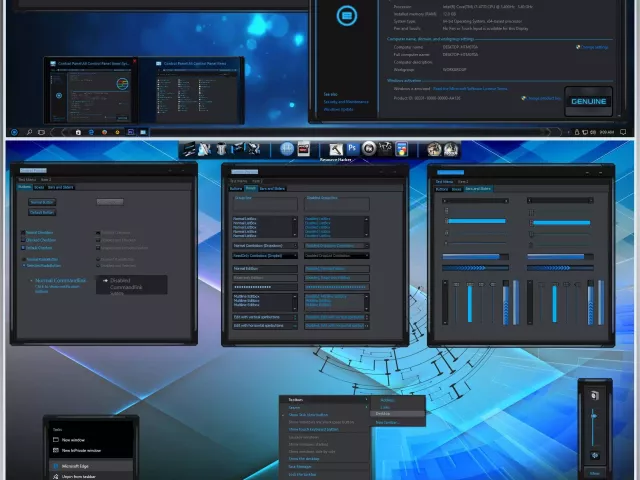Adjust the volume flyout slider handle
The image size is (640, 480).
coord(594,416)
